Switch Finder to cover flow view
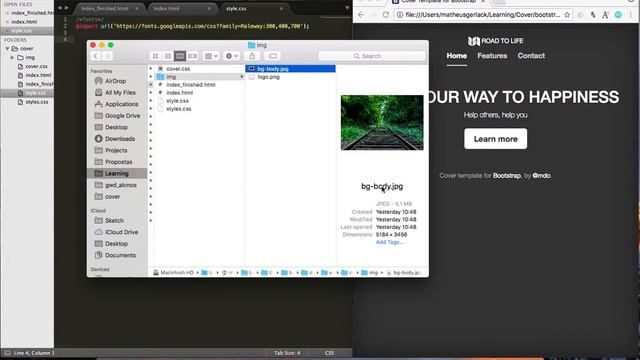The height and width of the screenshot is (360, 640). tap(193, 56)
